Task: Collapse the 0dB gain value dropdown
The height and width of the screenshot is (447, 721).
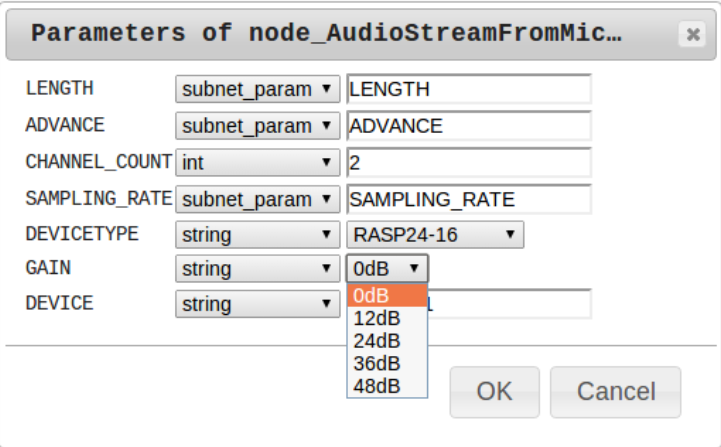Action: point(388,269)
